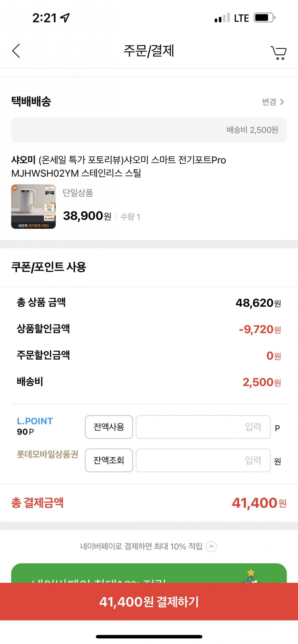
Task: Tap the 샤오미 product title link
Action: (119, 166)
